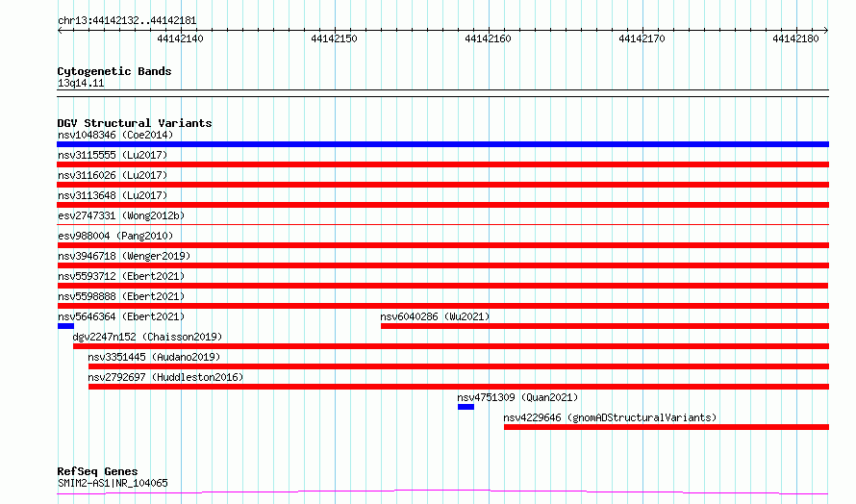This screenshot has height=504, width=856.
Task: Click small blue bar of nsv5646364
Action: pos(65,326)
